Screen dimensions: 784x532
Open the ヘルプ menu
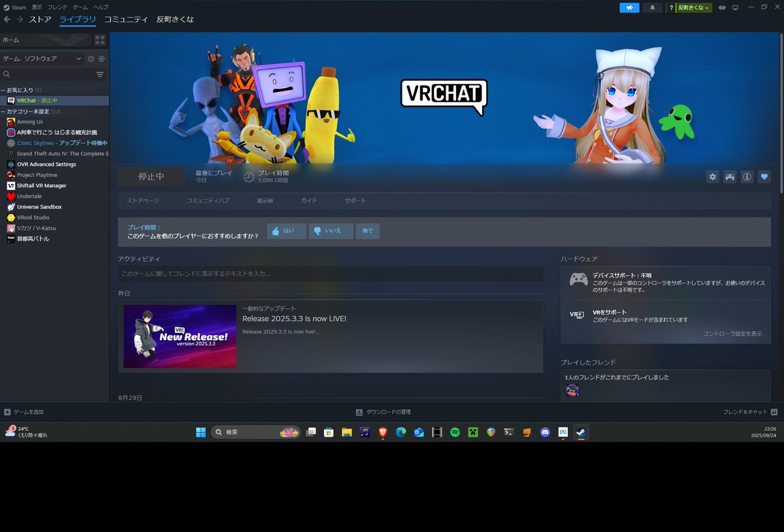tap(101, 7)
